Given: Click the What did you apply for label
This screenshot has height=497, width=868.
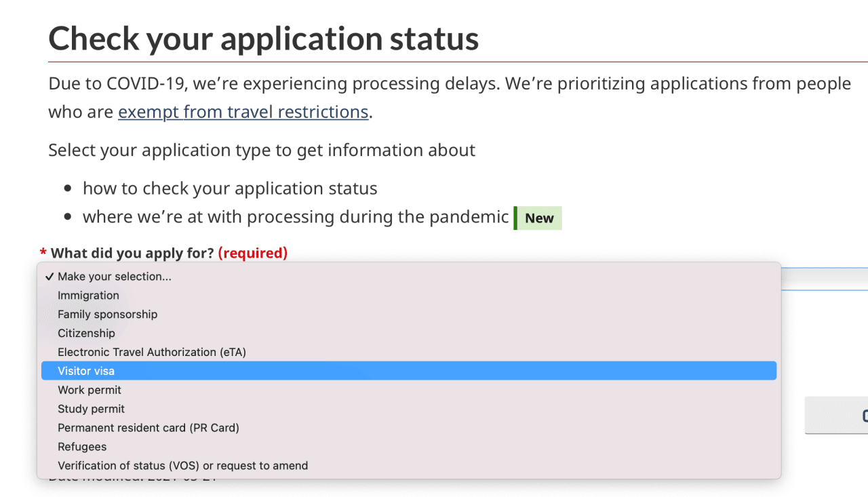Looking at the screenshot, I should click(132, 254).
